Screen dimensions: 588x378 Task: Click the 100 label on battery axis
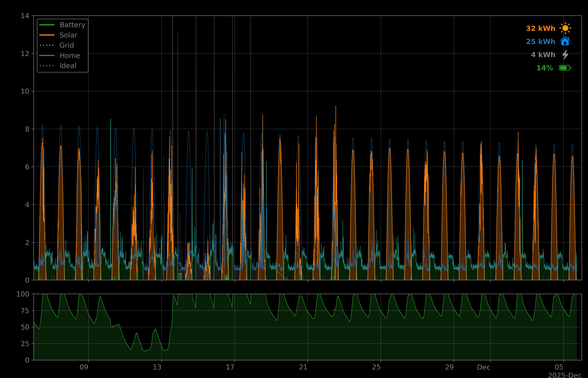pos(23,294)
